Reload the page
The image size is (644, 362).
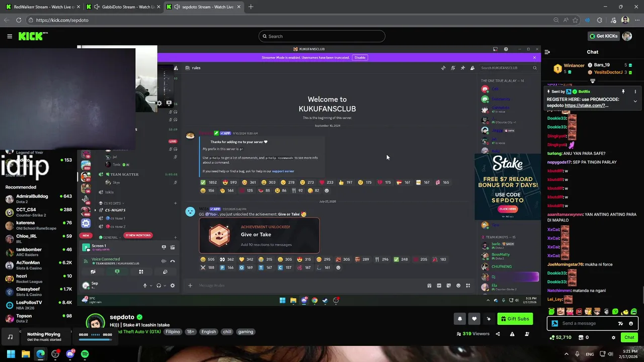pyautogui.click(x=19, y=20)
